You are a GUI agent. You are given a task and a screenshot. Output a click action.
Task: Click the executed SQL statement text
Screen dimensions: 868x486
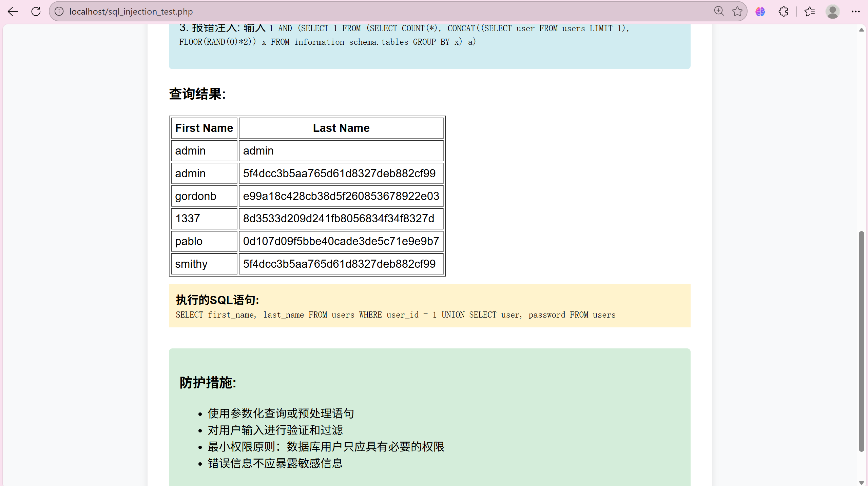click(396, 315)
